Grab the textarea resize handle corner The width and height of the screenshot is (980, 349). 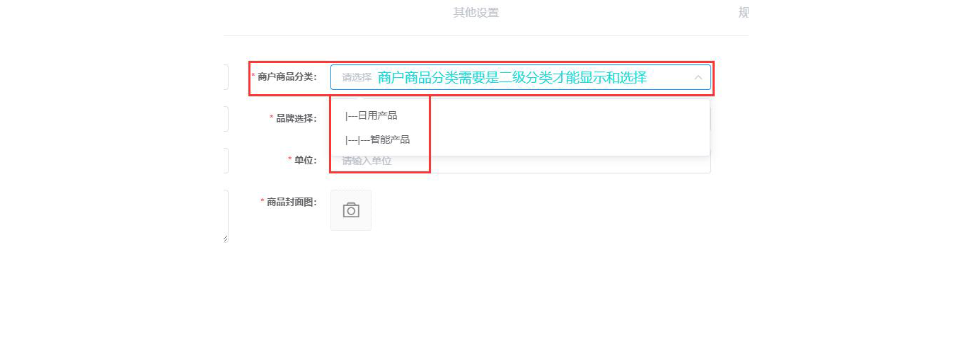226,239
